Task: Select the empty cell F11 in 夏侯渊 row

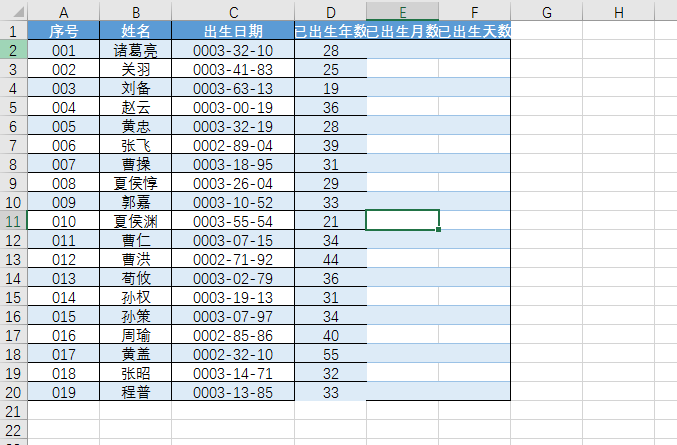Action: [x=475, y=221]
